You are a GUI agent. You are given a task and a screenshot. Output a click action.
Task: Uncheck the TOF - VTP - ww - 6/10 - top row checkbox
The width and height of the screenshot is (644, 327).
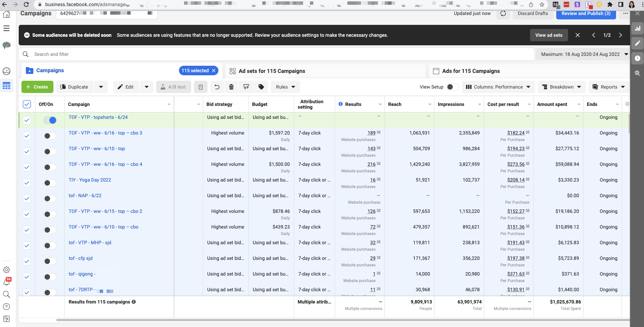pyautogui.click(x=27, y=152)
